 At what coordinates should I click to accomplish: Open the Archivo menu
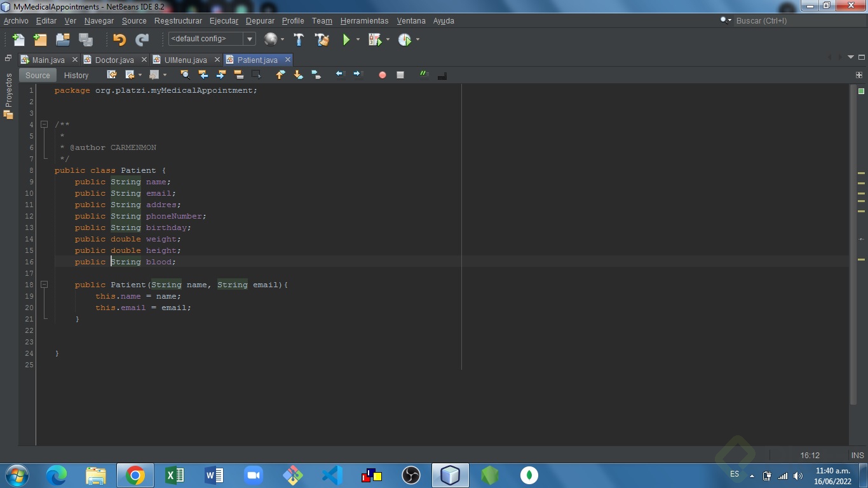[x=16, y=21]
